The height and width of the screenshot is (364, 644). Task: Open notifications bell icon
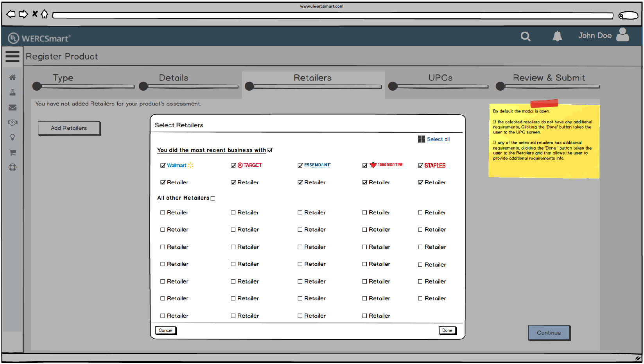[557, 36]
